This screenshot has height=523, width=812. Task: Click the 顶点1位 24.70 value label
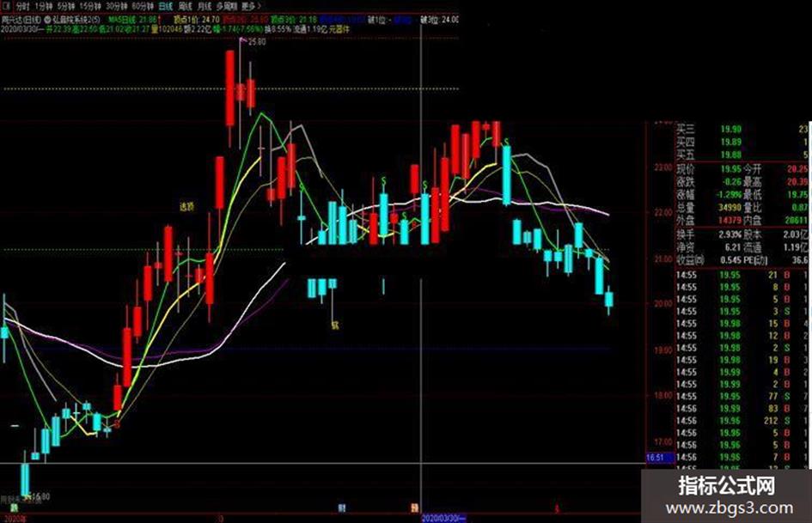[x=196, y=20]
